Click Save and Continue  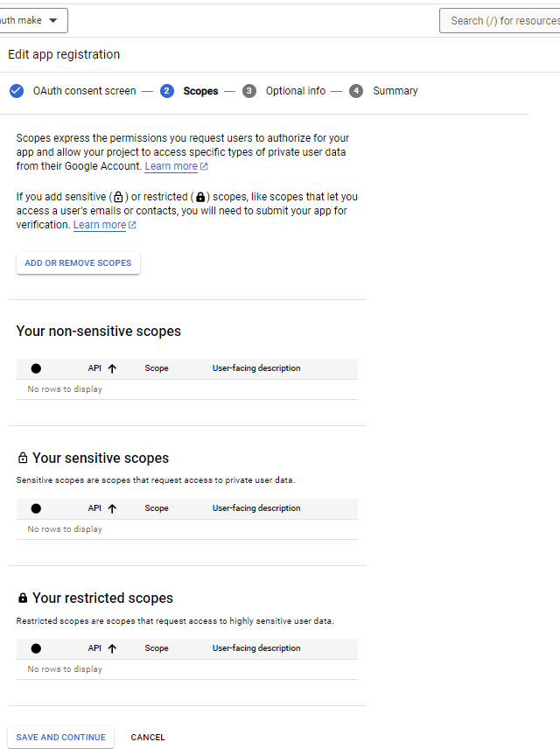(x=60, y=738)
